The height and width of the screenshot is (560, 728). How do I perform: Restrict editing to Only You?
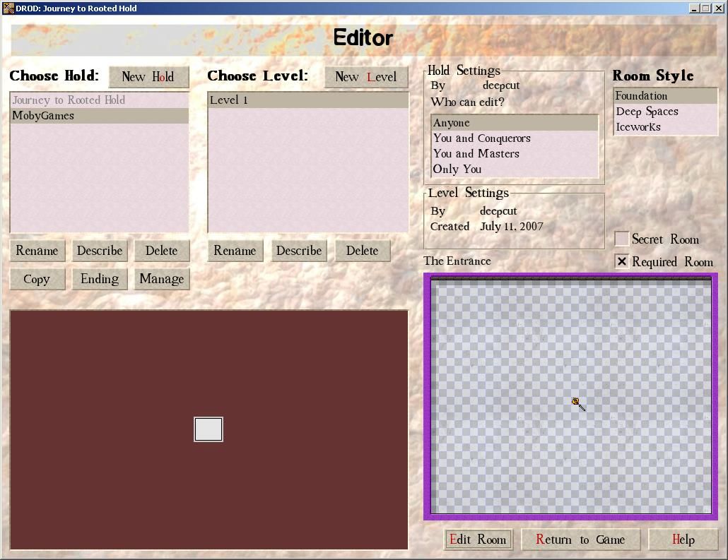[515, 169]
